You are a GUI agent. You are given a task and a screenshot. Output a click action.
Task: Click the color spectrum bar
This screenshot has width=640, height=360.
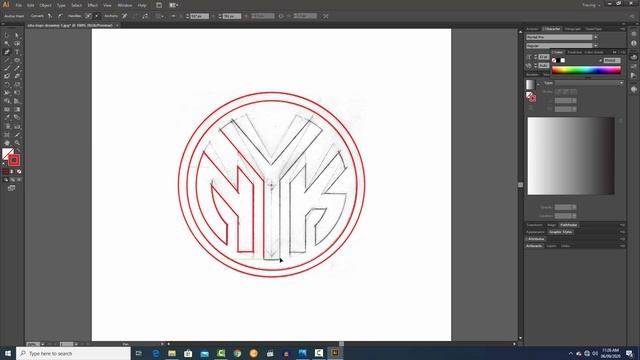pyautogui.click(x=586, y=70)
